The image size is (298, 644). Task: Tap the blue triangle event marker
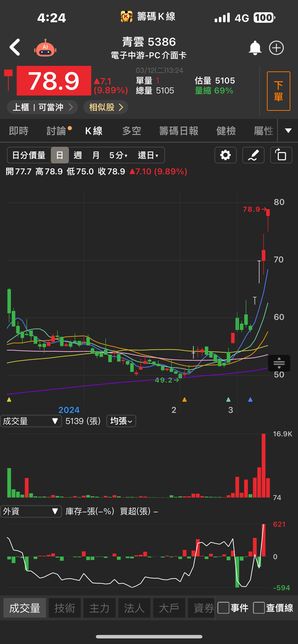[x=250, y=399]
